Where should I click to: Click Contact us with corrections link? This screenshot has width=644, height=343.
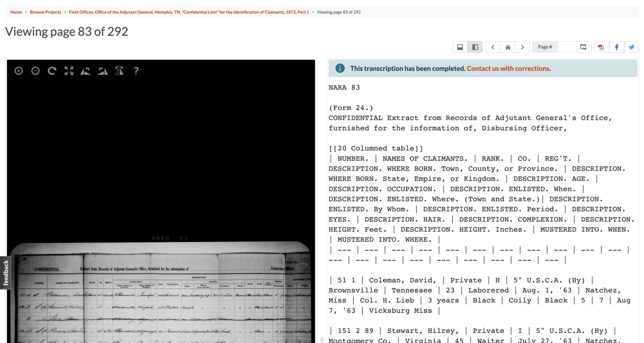pos(508,68)
